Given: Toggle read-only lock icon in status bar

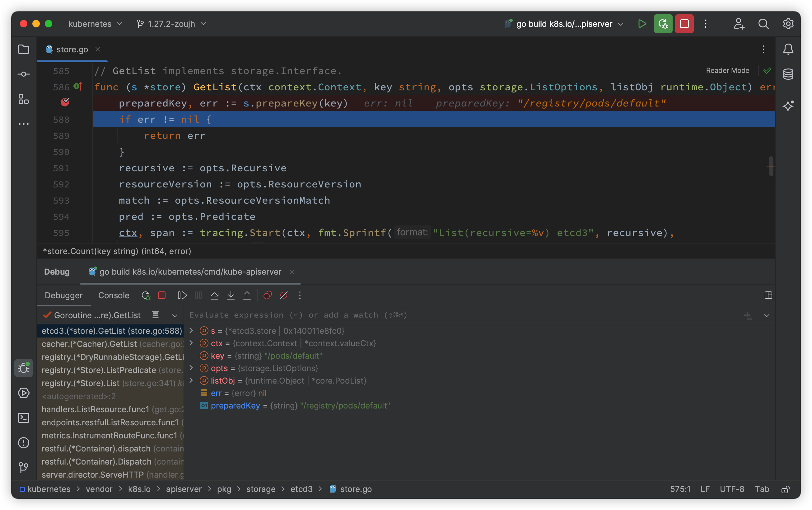Looking at the screenshot, I should pyautogui.click(x=785, y=489).
